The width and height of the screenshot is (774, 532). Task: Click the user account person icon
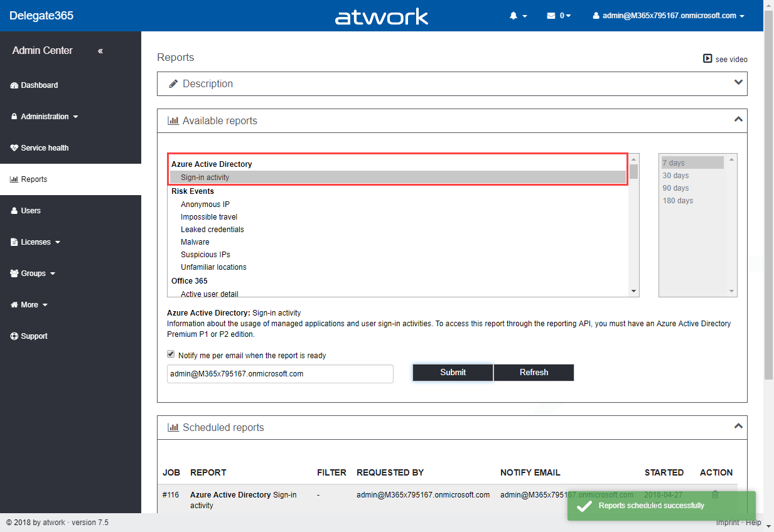point(596,16)
